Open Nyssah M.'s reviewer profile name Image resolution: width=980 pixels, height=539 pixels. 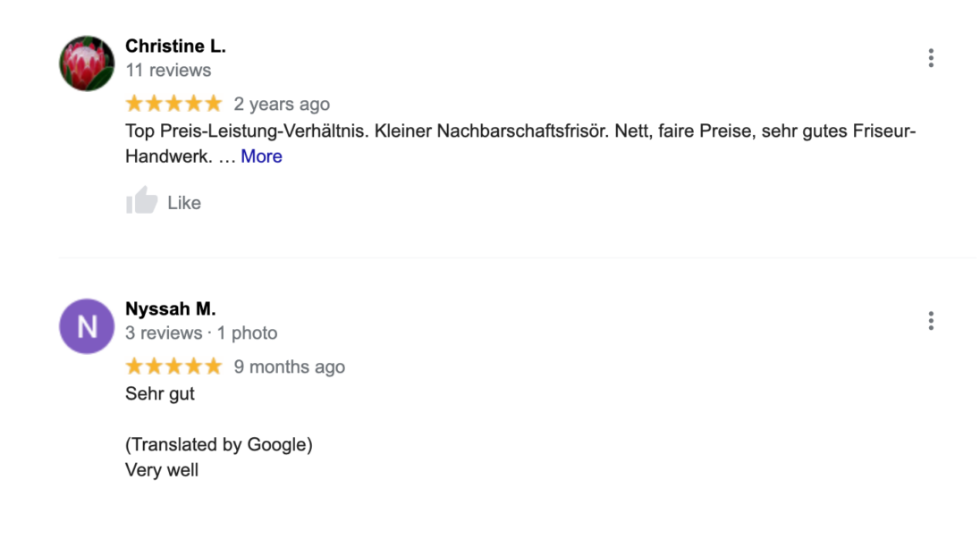(171, 309)
